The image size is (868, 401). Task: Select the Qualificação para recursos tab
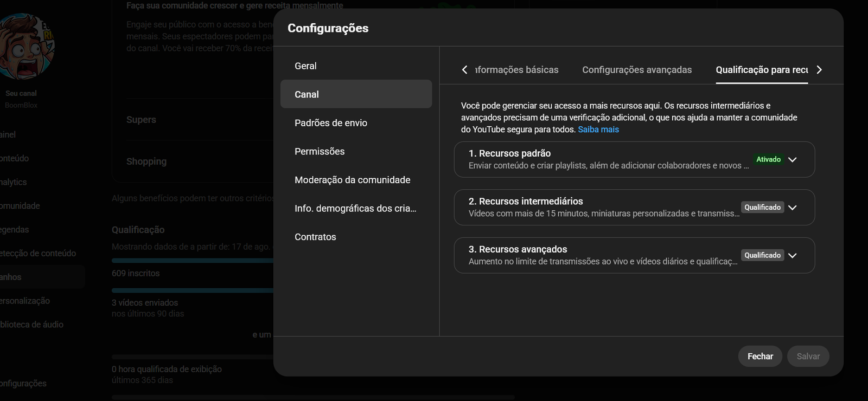pos(762,70)
